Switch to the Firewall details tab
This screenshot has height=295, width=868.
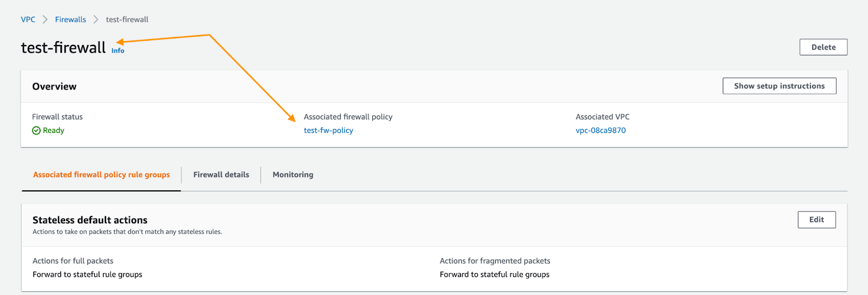tap(221, 175)
